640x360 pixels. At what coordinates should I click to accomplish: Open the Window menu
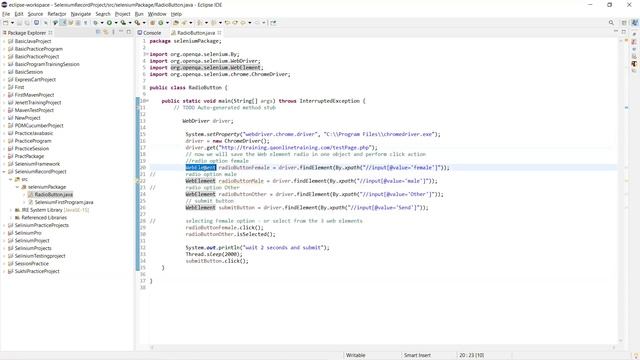[x=157, y=14]
